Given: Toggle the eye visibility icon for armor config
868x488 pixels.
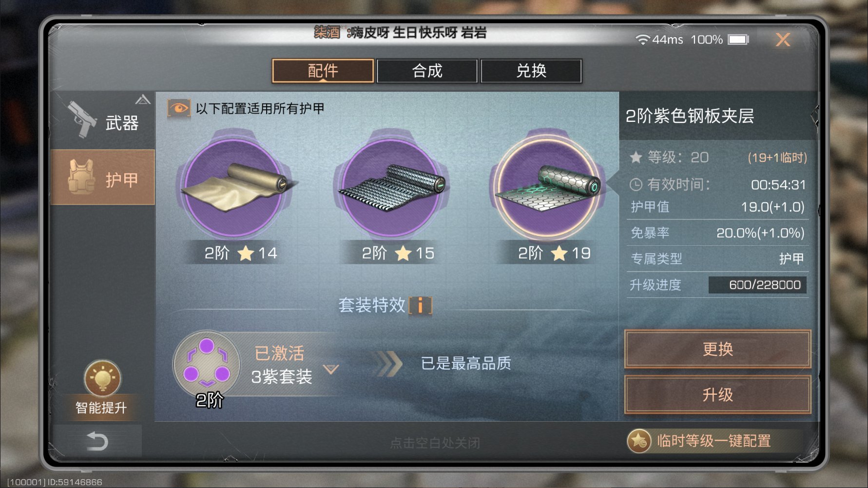Looking at the screenshot, I should point(179,108).
